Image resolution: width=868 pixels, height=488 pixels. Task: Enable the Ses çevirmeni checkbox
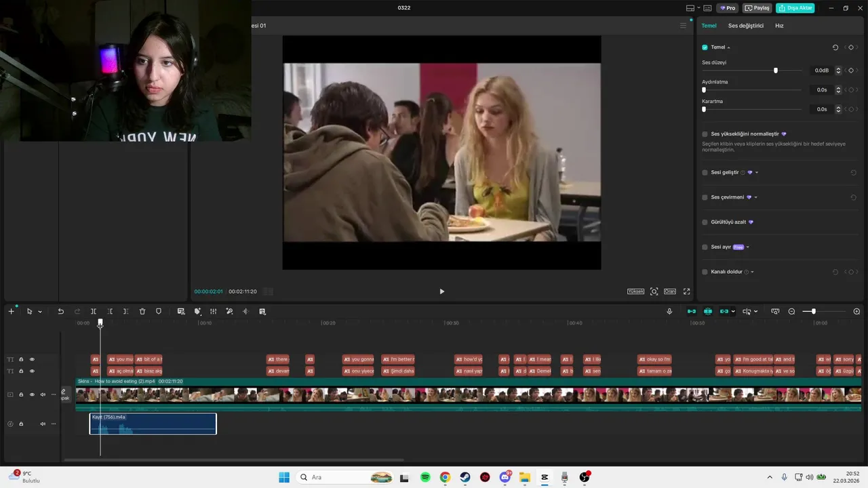click(705, 197)
